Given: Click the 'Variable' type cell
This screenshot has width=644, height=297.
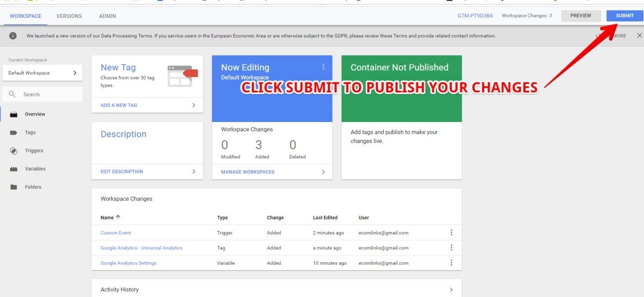Looking at the screenshot, I should coord(226,263).
